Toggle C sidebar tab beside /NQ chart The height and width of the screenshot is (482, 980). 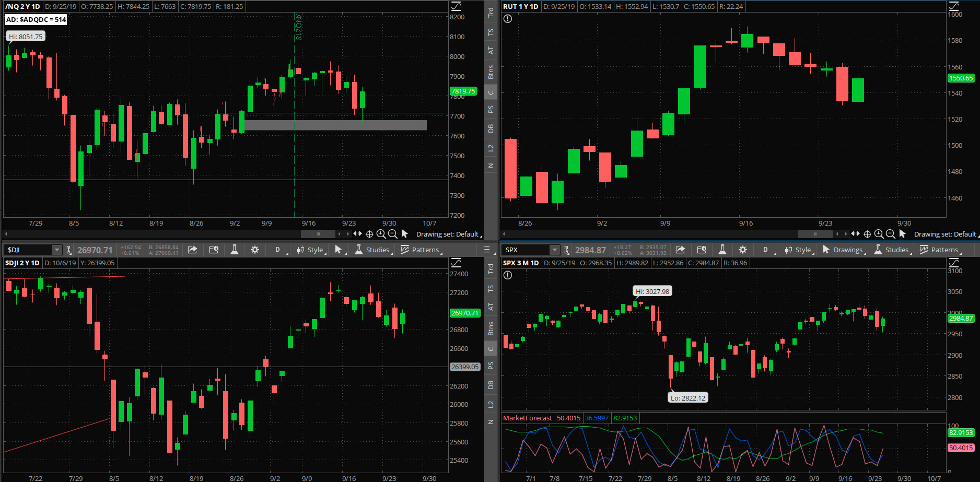pyautogui.click(x=491, y=93)
